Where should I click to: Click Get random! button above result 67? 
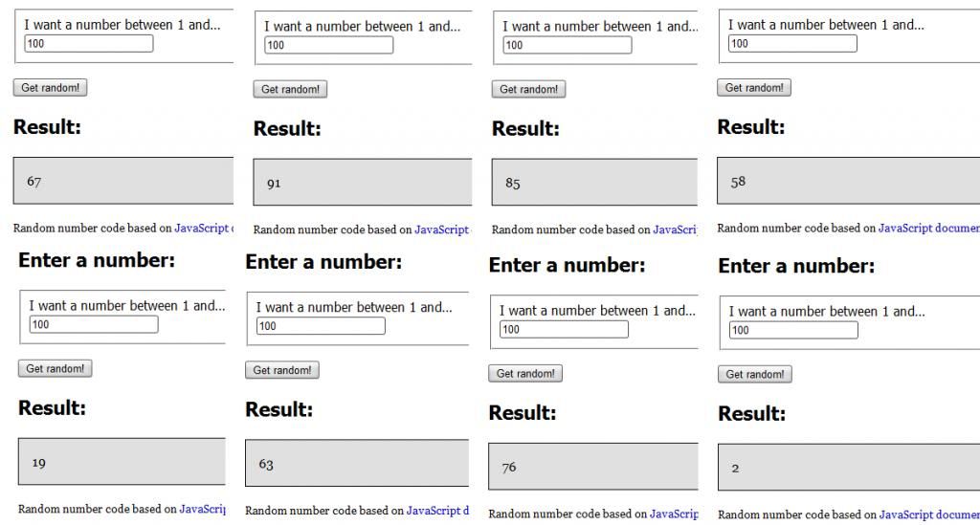coord(50,88)
